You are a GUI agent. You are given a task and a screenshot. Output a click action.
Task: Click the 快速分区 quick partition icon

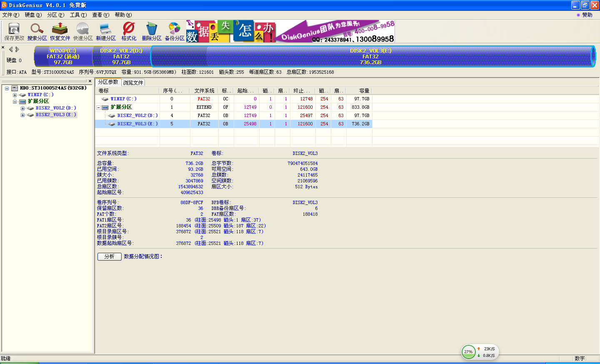[83, 31]
